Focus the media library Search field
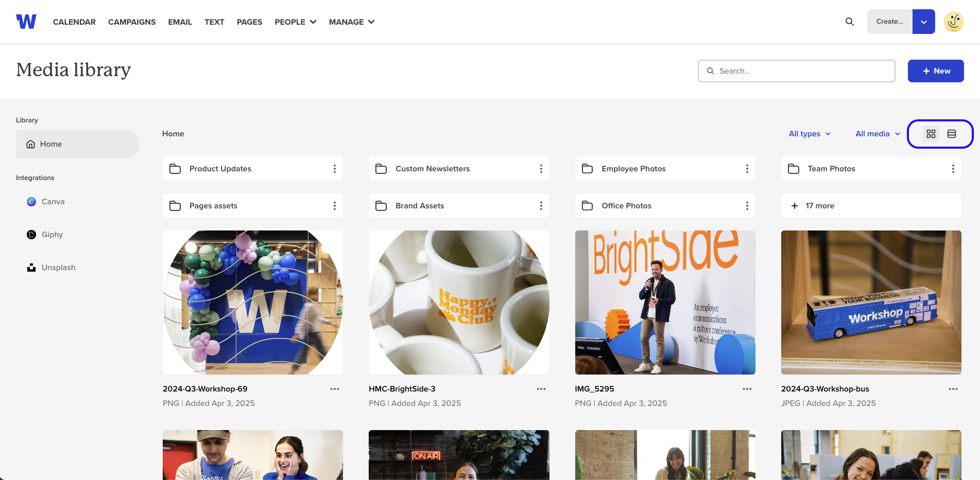Image resolution: width=980 pixels, height=480 pixels. pyautogui.click(x=796, y=71)
